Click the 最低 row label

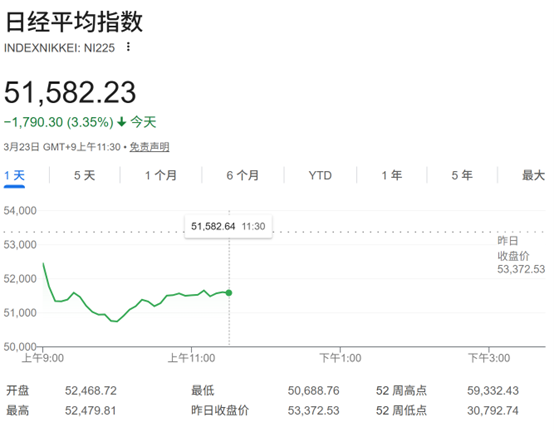[x=203, y=391]
